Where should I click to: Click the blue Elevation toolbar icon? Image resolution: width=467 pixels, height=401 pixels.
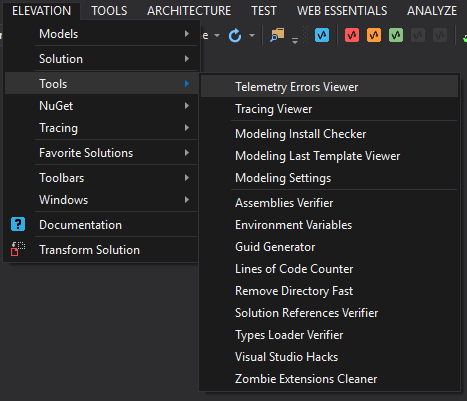pos(322,35)
